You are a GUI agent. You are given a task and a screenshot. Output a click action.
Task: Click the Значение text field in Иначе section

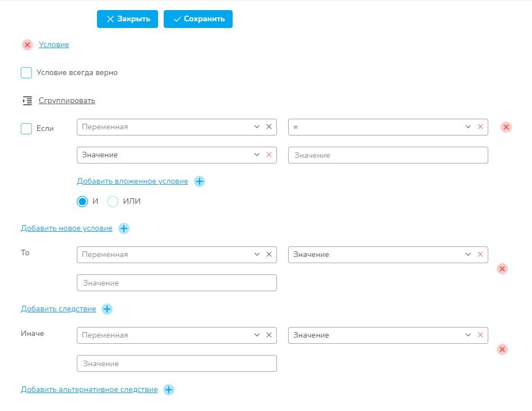tap(177, 363)
